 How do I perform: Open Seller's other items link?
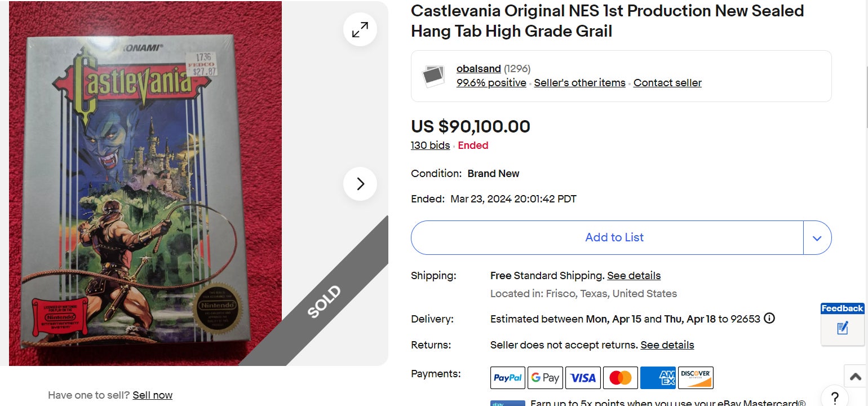tap(579, 83)
